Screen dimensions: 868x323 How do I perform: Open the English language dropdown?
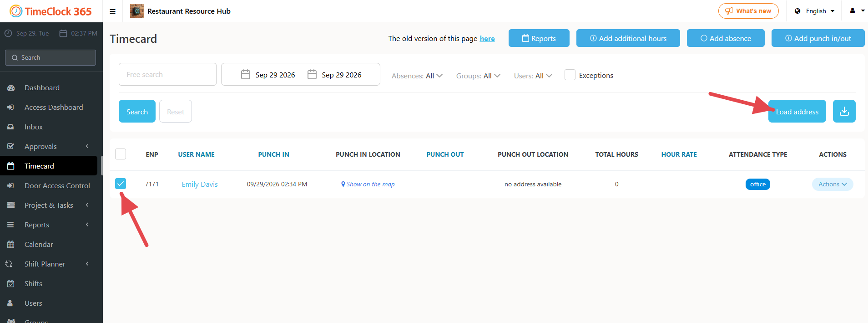(815, 11)
